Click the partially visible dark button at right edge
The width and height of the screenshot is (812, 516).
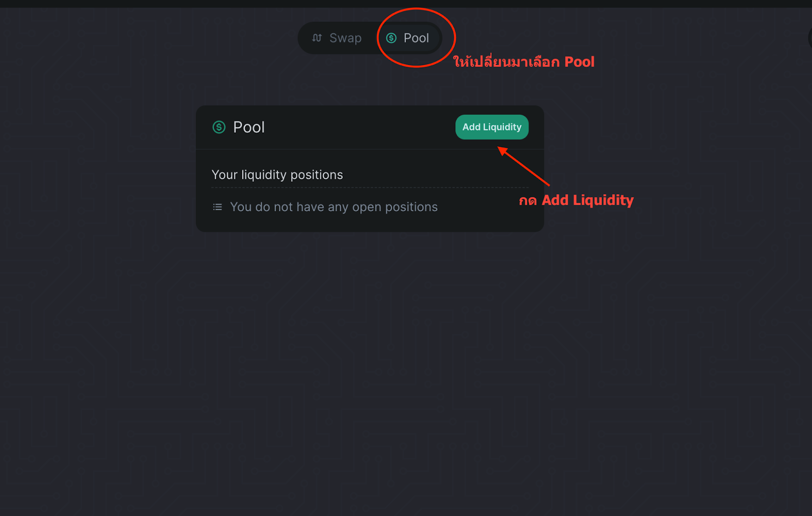(809, 38)
